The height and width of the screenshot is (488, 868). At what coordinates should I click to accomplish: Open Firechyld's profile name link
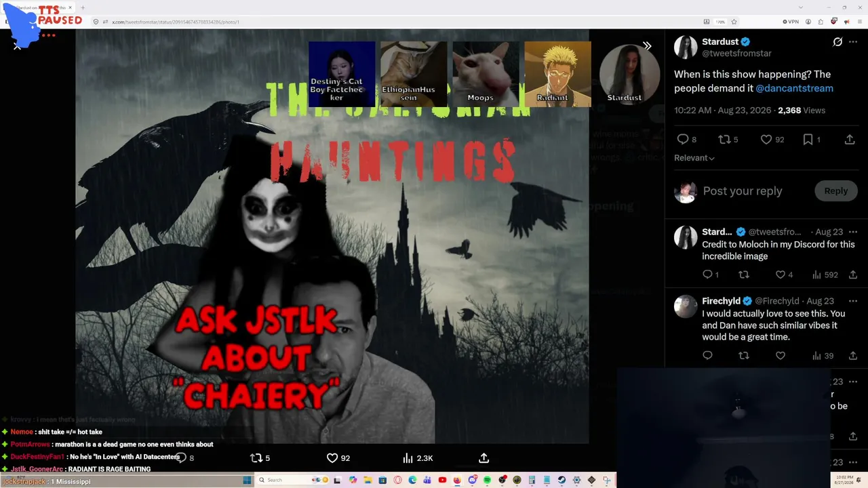pos(721,301)
